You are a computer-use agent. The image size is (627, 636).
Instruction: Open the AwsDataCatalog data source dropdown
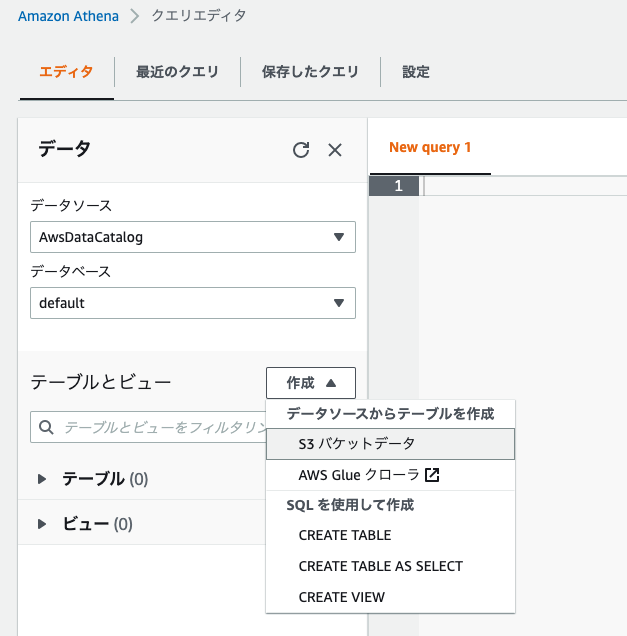(x=193, y=237)
